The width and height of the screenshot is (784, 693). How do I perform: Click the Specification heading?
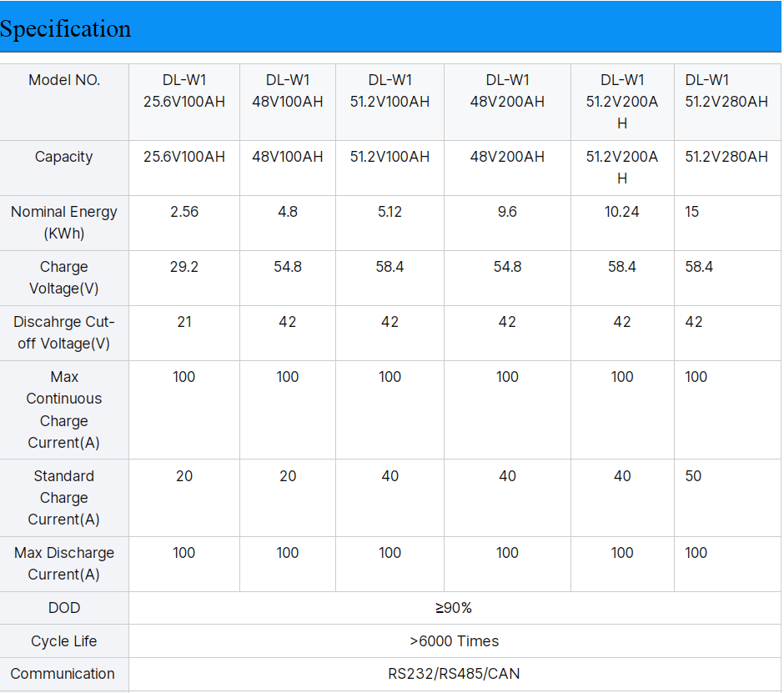click(x=66, y=28)
